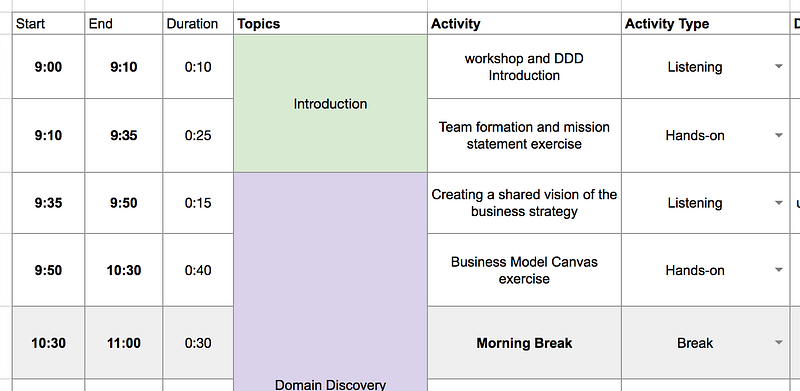Select the Activity header cell

point(524,24)
